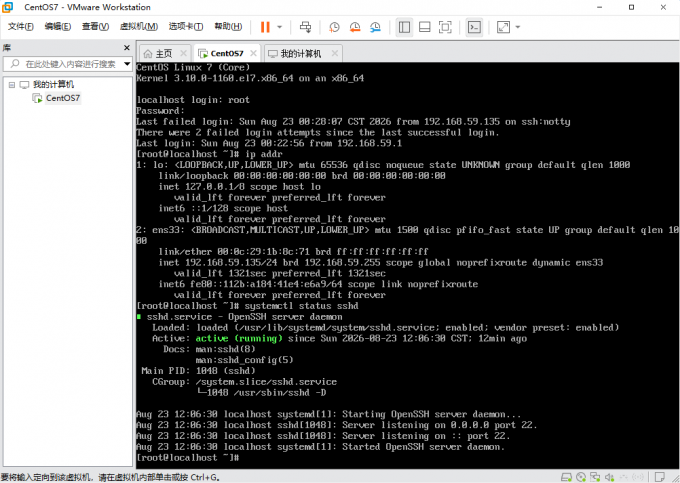Click the CD/DVD drive status icon
The image size is (680, 483).
click(x=581, y=478)
